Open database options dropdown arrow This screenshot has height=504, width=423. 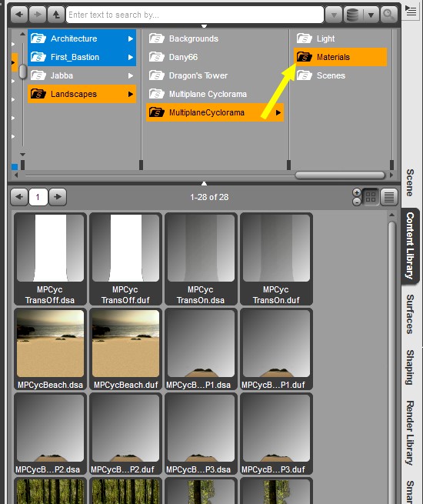371,15
